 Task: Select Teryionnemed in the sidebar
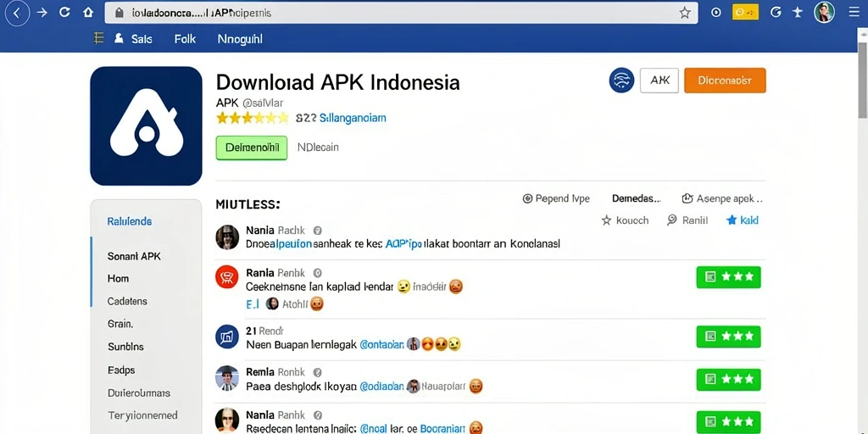pyautogui.click(x=142, y=415)
